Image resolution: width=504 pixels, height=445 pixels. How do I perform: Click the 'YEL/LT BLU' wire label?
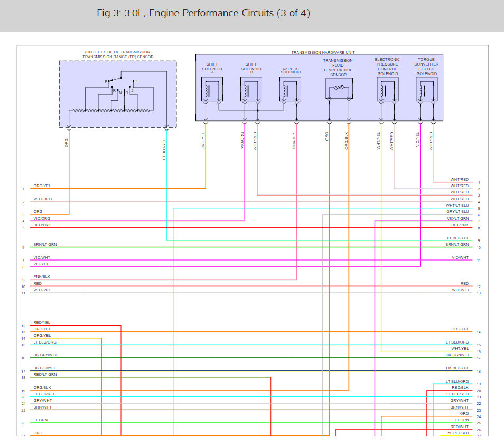(x=458, y=433)
